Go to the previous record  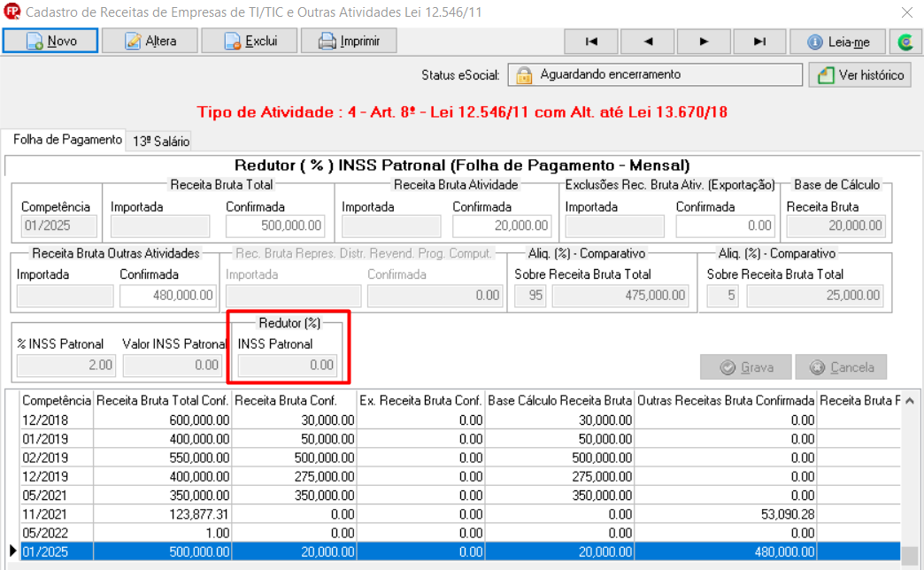[648, 42]
